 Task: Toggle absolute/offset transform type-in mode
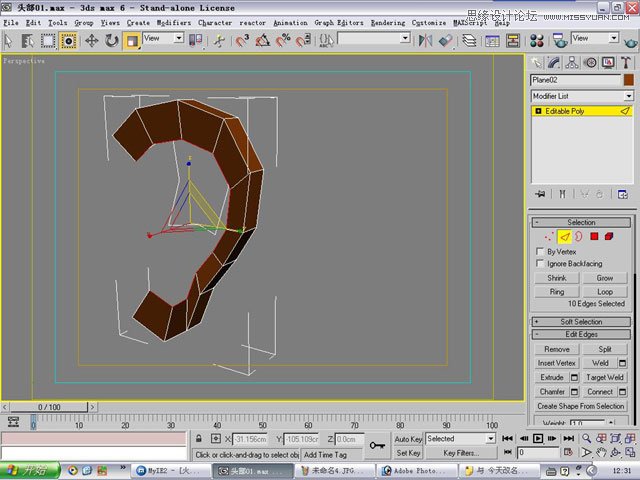click(216, 439)
